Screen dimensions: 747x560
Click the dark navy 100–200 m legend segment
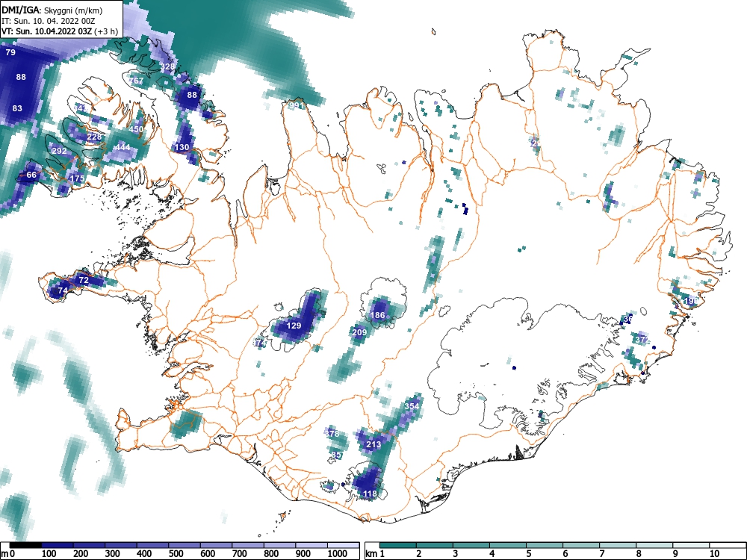[x=57, y=545]
